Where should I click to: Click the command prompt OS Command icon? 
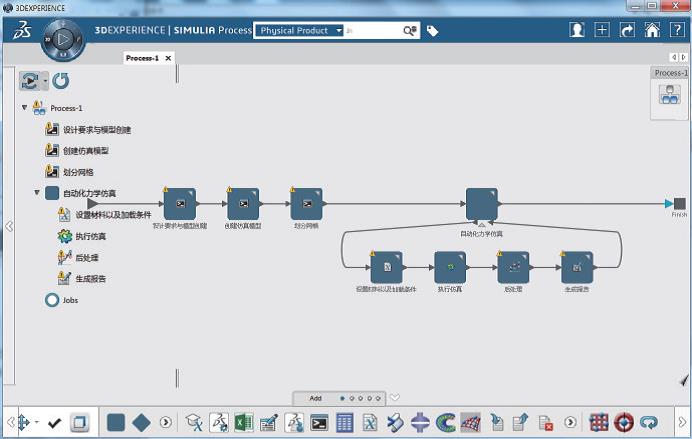[319, 423]
